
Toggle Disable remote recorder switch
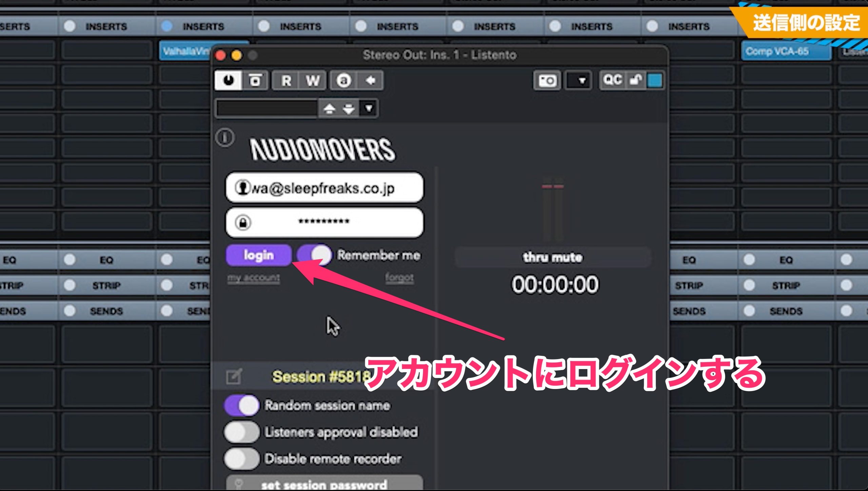(242, 458)
